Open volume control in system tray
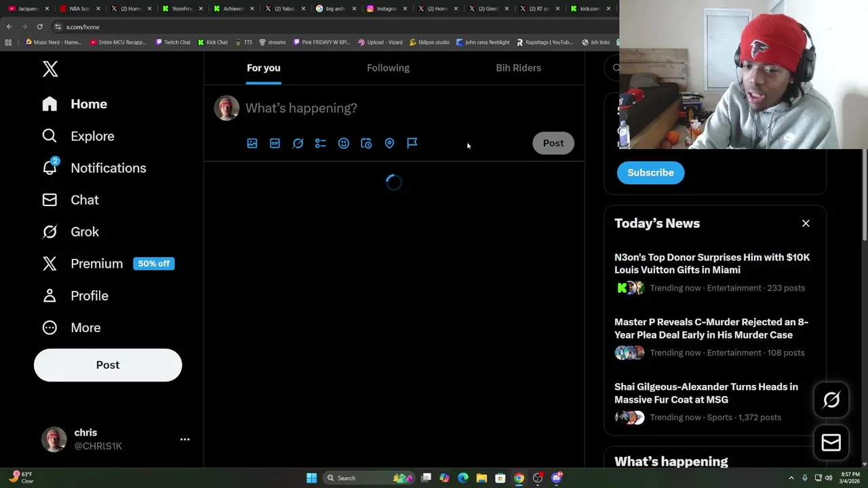Image resolution: width=868 pixels, height=488 pixels. click(x=829, y=478)
